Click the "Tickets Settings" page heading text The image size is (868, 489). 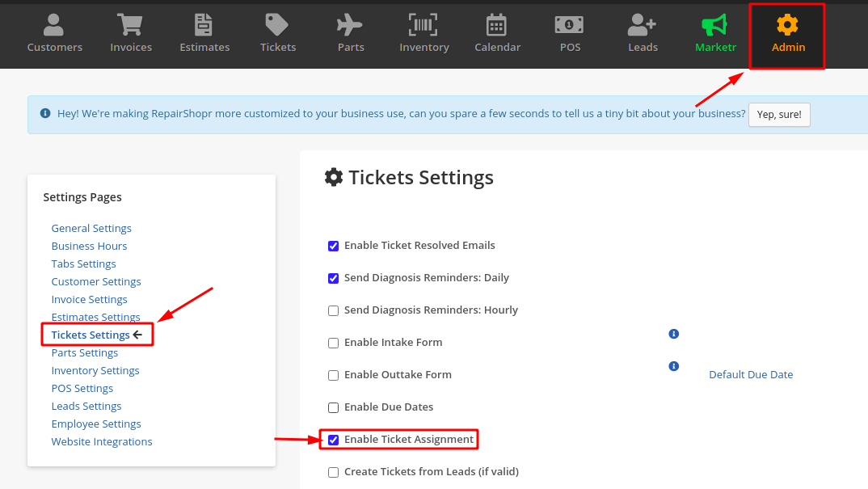pos(421,177)
